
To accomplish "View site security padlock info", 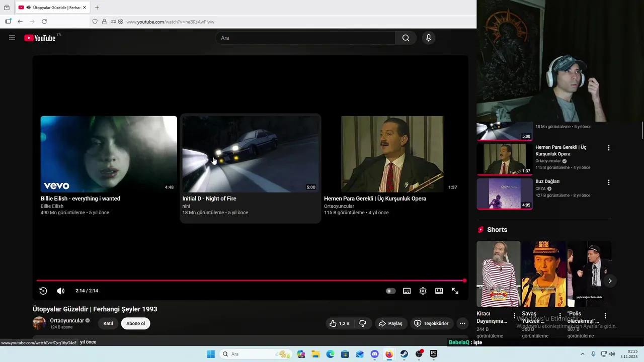I will click(x=104, y=22).
